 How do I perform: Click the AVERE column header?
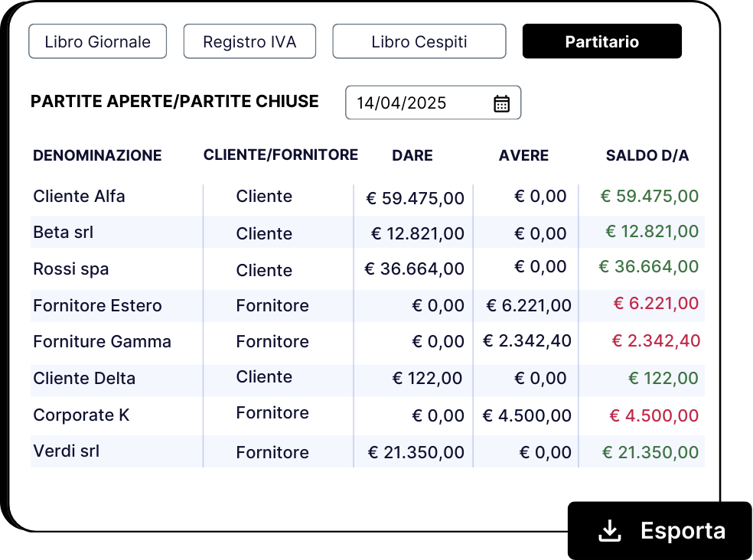click(523, 155)
